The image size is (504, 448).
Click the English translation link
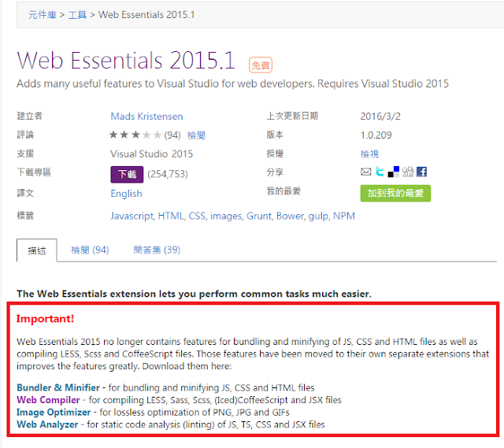(x=126, y=193)
